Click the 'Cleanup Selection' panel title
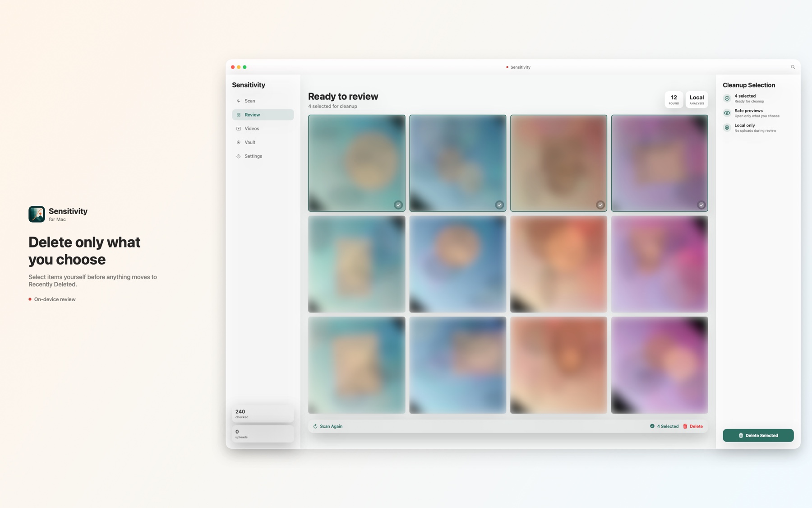Screen dimensions: 812x508 [x=749, y=85]
